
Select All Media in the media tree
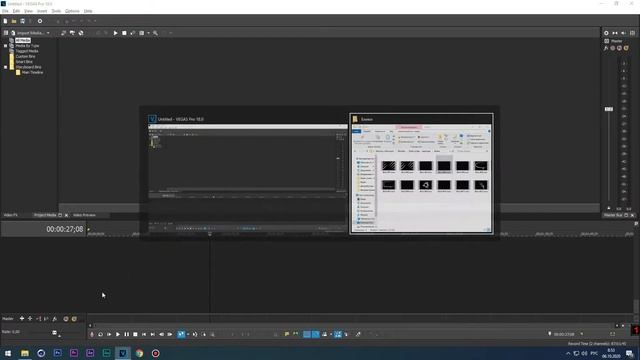(23, 40)
